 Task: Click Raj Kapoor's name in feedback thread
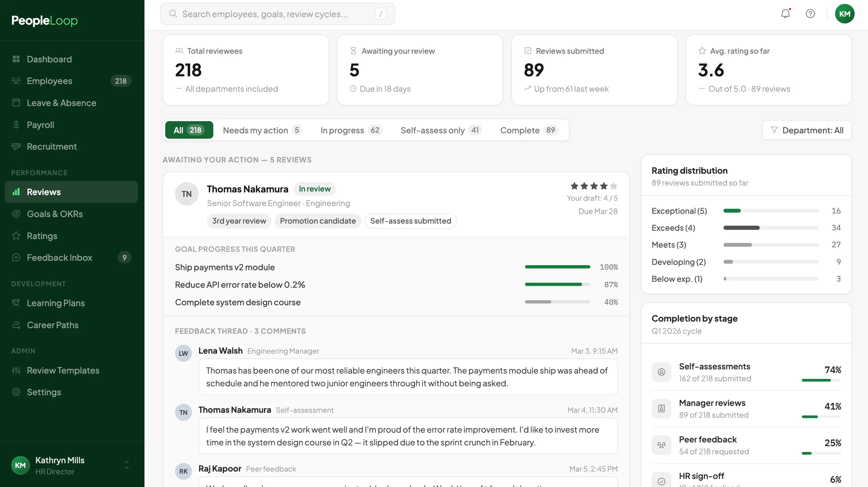pyautogui.click(x=220, y=469)
